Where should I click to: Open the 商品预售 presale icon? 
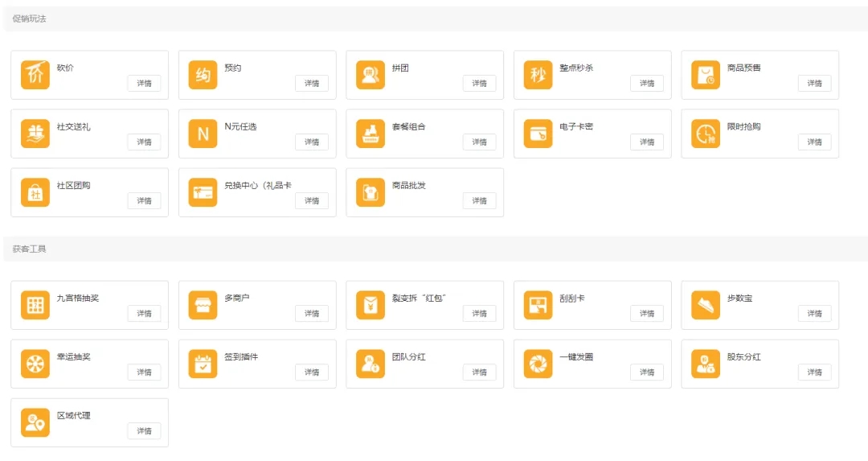706,75
